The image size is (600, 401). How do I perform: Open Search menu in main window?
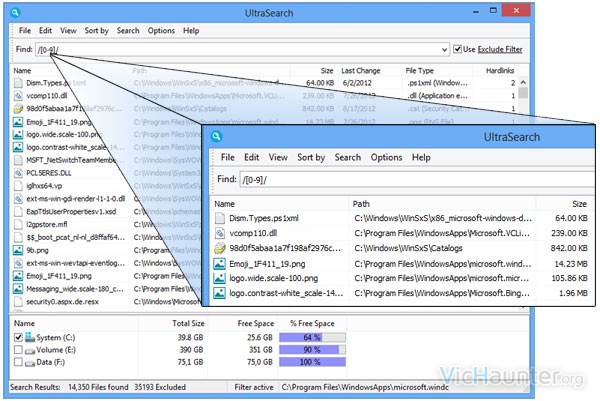point(128,31)
